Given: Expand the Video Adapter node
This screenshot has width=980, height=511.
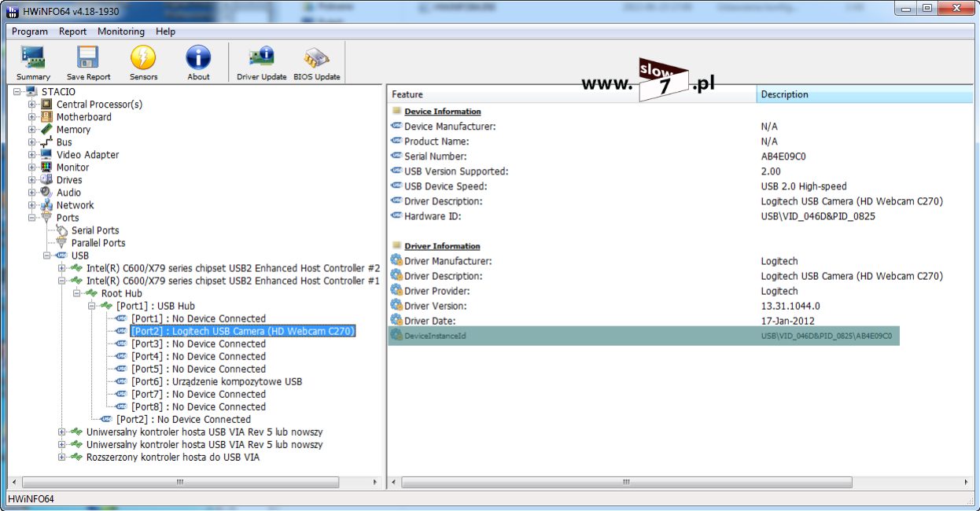Looking at the screenshot, I should pyautogui.click(x=32, y=155).
